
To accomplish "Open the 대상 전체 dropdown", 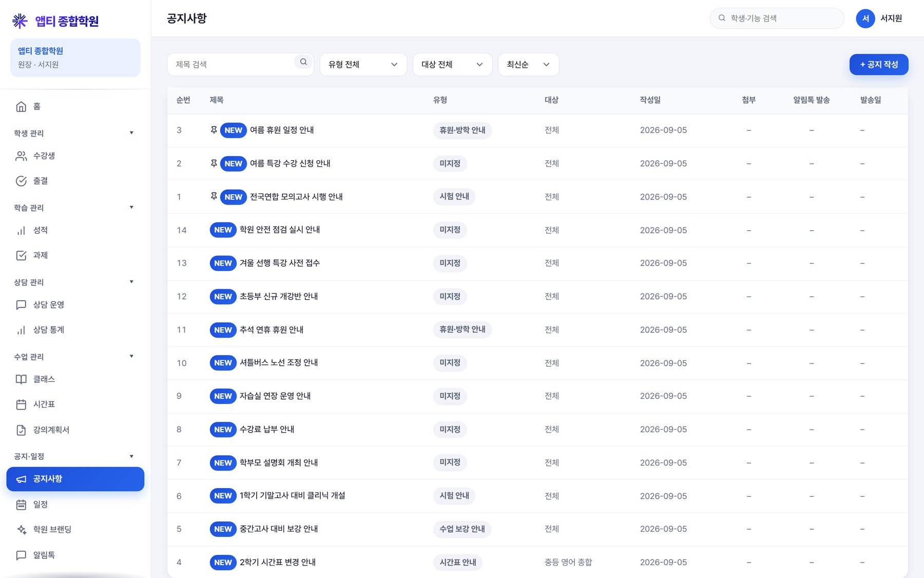I will click(x=452, y=64).
